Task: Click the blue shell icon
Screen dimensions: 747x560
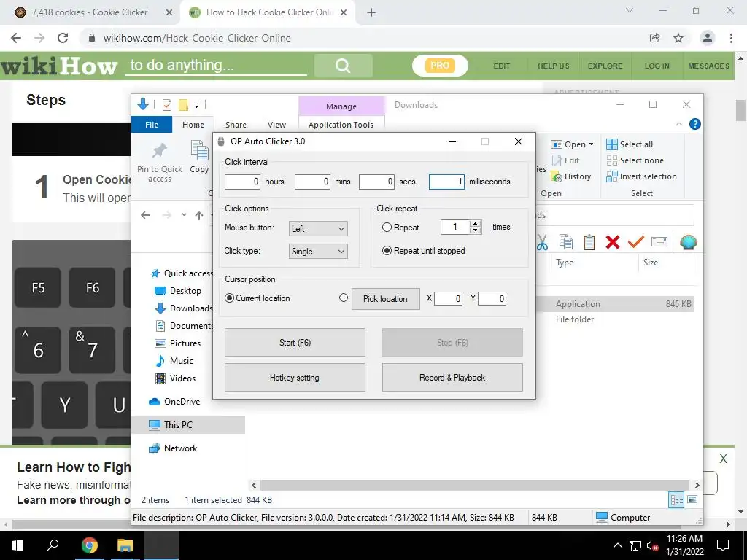Action: pyautogui.click(x=689, y=242)
